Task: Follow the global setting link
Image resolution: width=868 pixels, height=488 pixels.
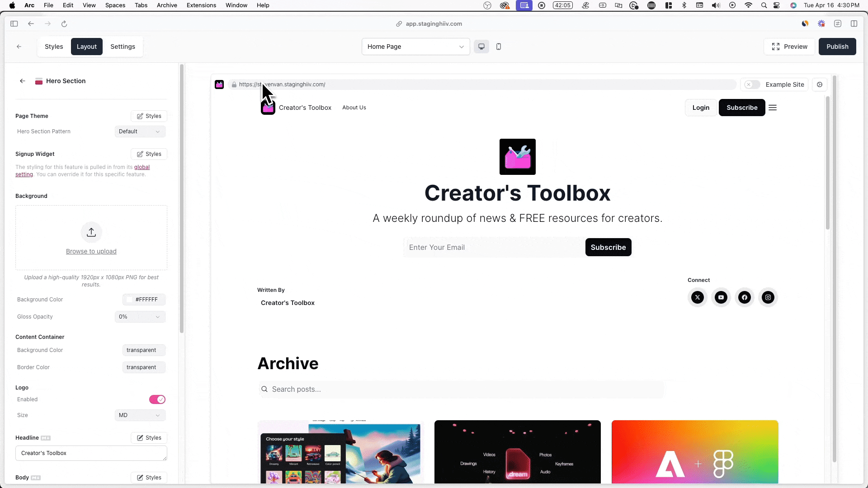Action: [142, 167]
